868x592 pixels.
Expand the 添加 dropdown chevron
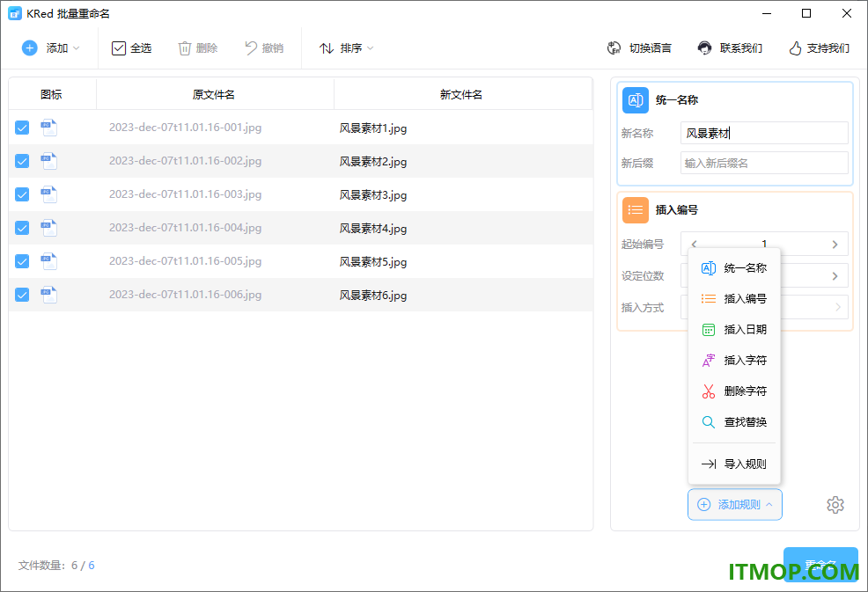(x=77, y=48)
